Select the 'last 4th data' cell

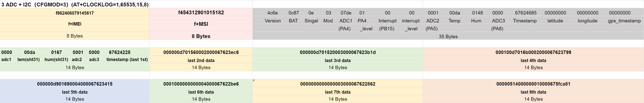(533, 60)
